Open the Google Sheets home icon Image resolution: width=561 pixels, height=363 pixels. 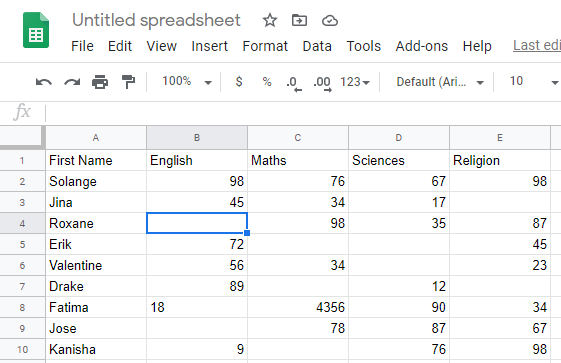tap(36, 30)
